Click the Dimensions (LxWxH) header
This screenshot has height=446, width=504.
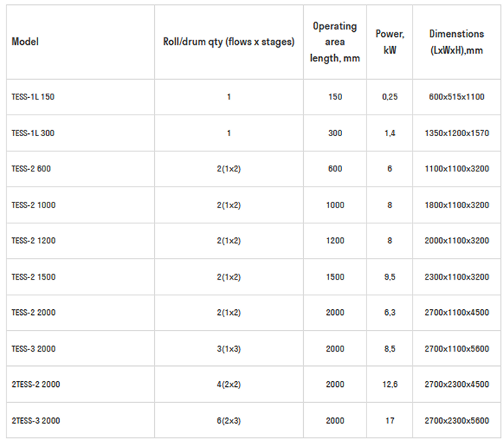(456, 42)
